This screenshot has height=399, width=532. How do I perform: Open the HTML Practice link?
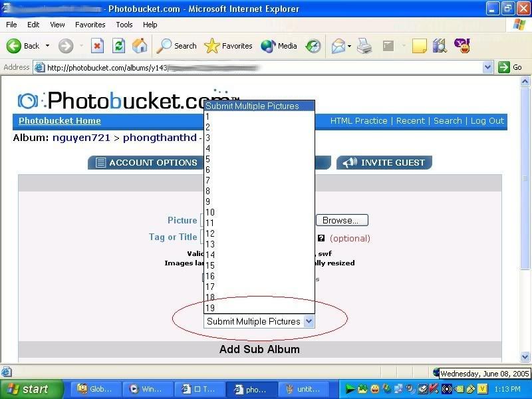(x=358, y=121)
